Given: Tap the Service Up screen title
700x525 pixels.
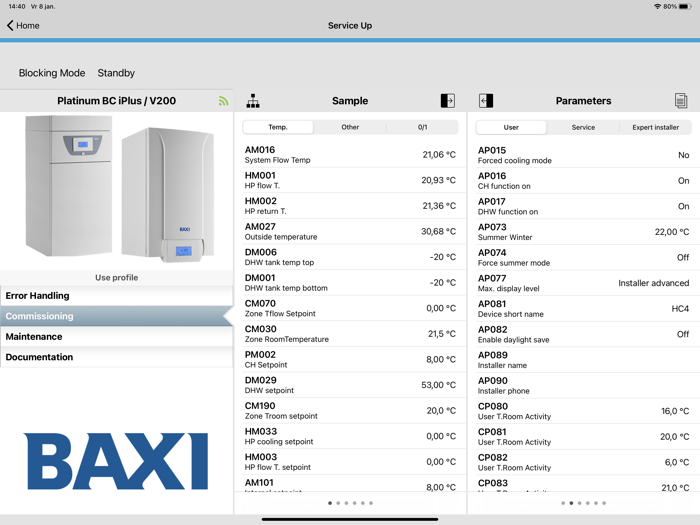Looking at the screenshot, I should point(350,25).
